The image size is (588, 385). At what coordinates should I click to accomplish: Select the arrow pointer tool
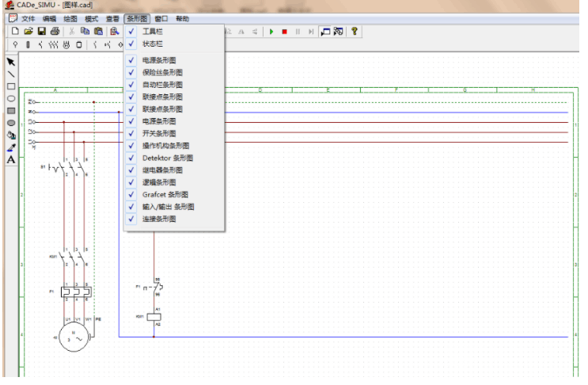pyautogui.click(x=11, y=61)
